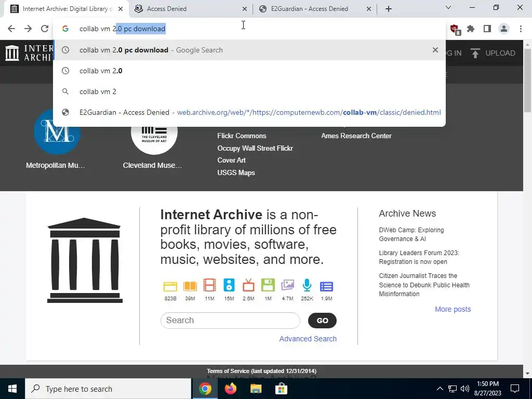This screenshot has width=532, height=399.
Task: Open the Advanced Search link
Action: [x=308, y=339]
